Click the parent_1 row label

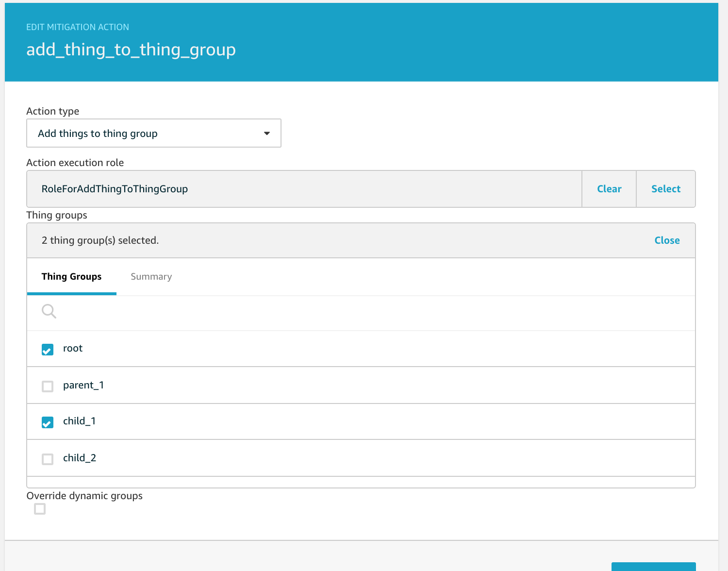[x=83, y=386]
